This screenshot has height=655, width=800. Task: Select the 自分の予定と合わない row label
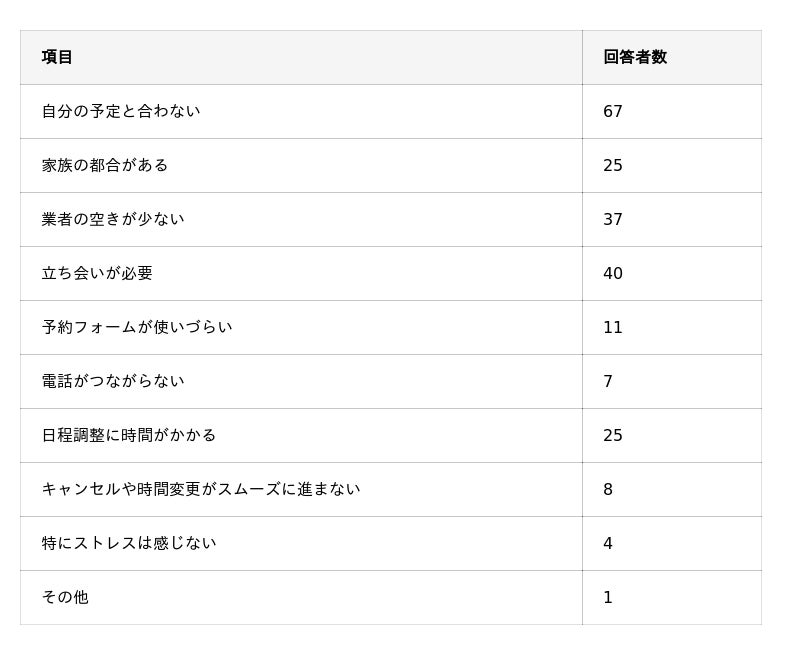(x=121, y=111)
